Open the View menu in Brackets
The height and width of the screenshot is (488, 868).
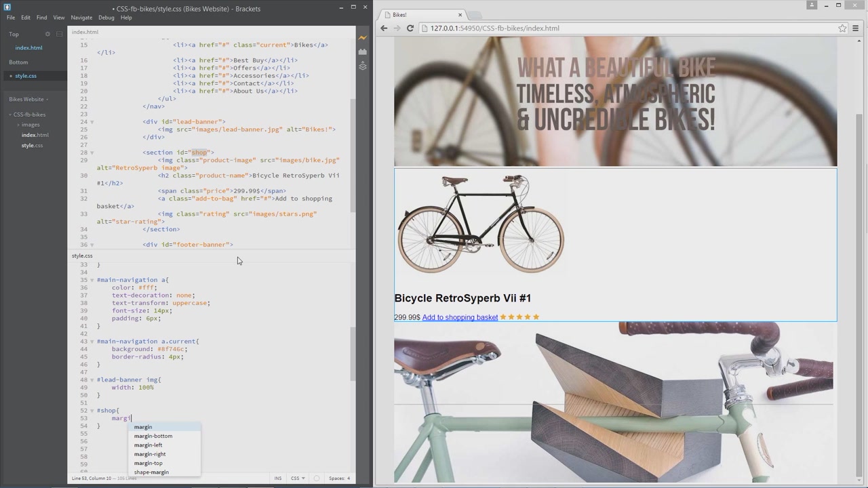[59, 18]
